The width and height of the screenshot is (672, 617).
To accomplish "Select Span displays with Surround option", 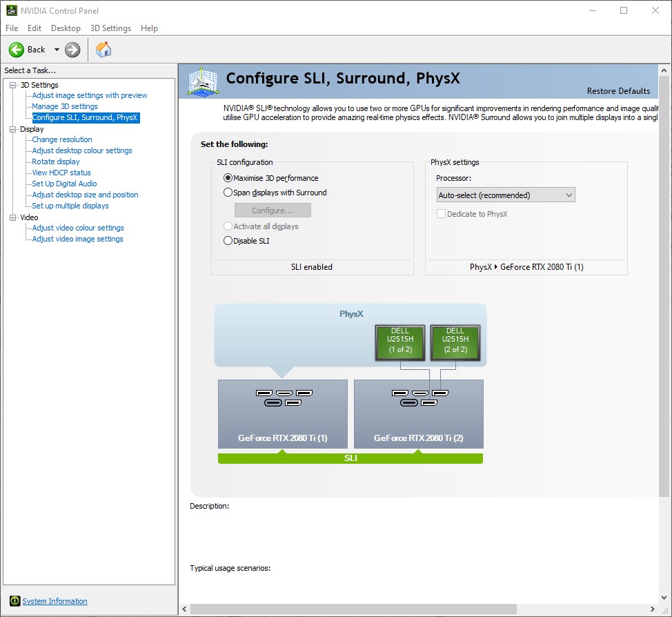I will (228, 193).
